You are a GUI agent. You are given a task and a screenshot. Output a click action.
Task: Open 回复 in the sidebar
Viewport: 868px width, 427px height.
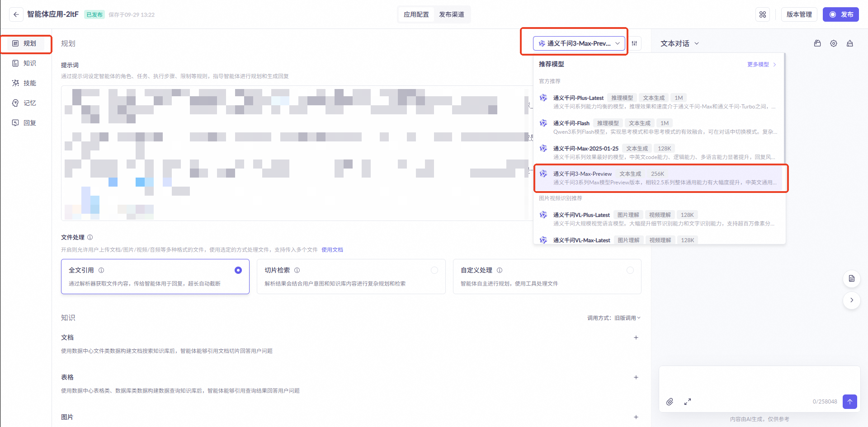[26, 123]
